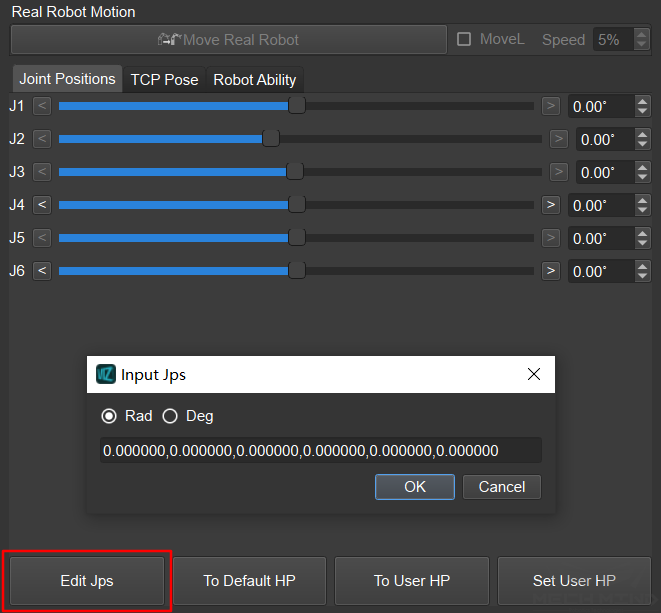
Task: Close the Input Jps dialog
Action: (x=534, y=374)
